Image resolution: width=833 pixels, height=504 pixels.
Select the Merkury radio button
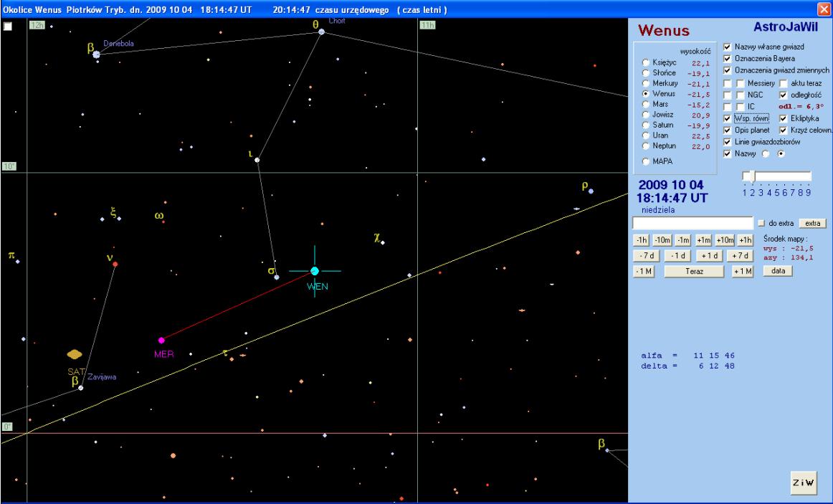(645, 83)
